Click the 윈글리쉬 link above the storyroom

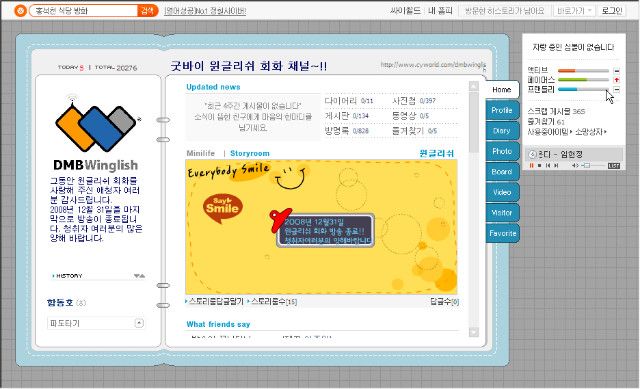pos(436,153)
